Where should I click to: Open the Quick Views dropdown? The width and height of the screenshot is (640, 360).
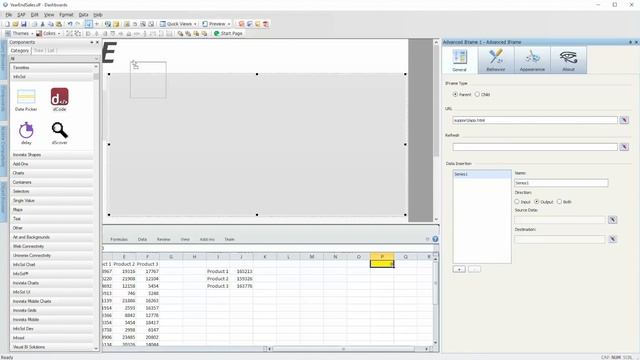click(x=178, y=24)
